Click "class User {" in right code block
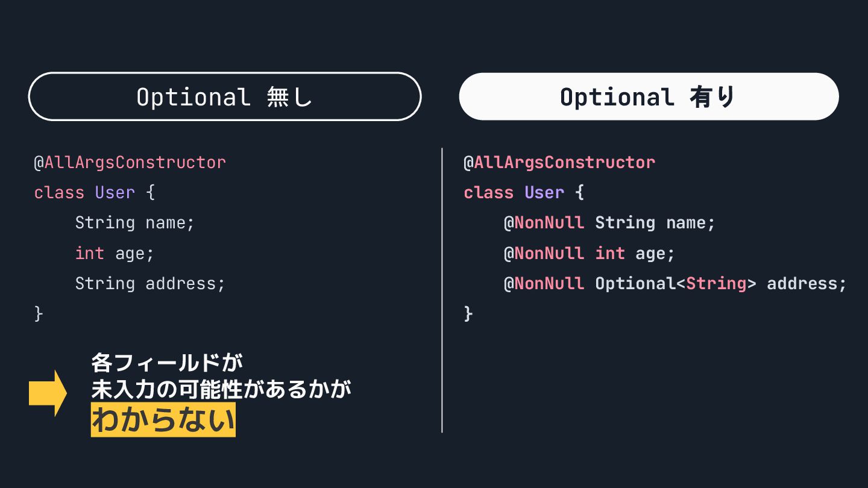 [x=524, y=193]
